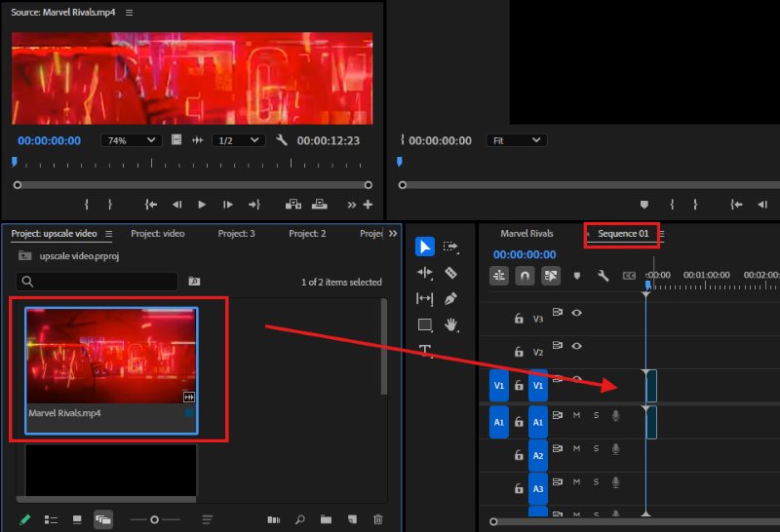Viewport: 780px width, 532px height.
Task: Expand Source transport overflow chevrons
Action: tap(351, 205)
